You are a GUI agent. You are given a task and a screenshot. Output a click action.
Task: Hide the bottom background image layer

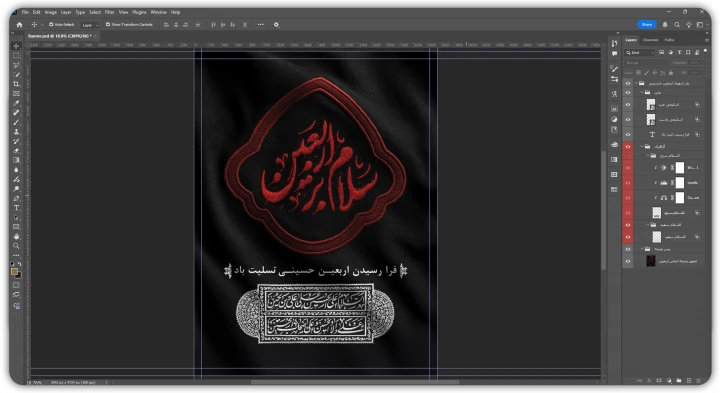(628, 261)
